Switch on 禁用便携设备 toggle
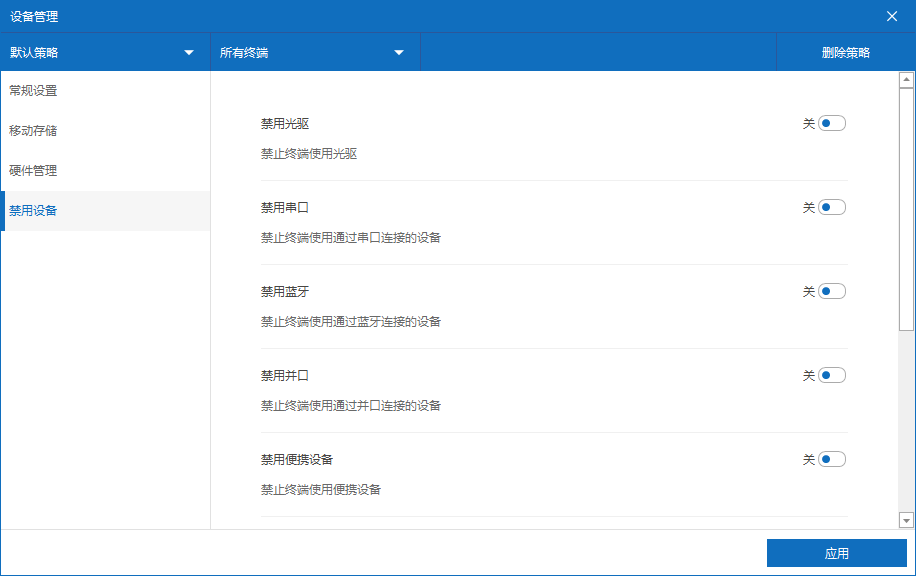Screen dimensions: 916x576 coord(831,459)
